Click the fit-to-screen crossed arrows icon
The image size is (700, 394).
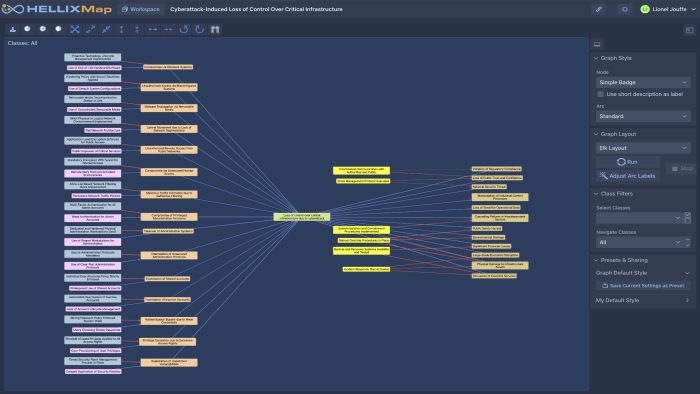tap(75, 29)
